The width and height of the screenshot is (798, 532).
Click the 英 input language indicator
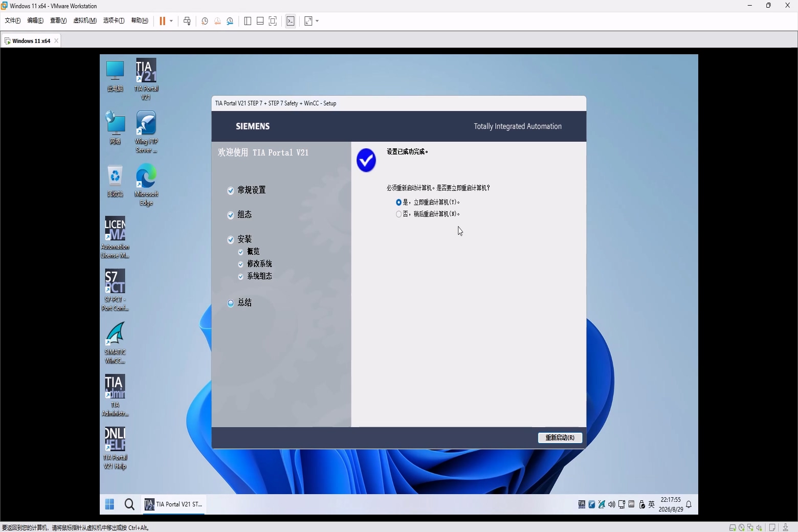pos(651,504)
